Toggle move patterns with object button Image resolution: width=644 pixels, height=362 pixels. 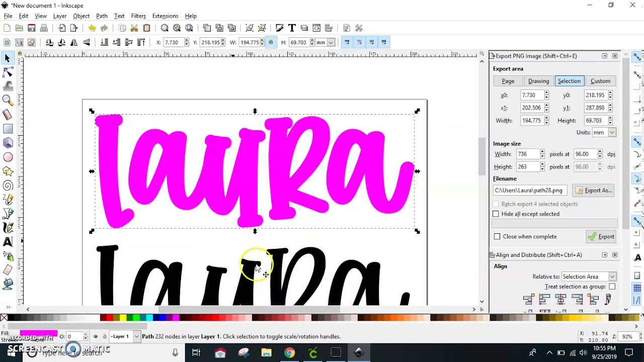tap(384, 42)
